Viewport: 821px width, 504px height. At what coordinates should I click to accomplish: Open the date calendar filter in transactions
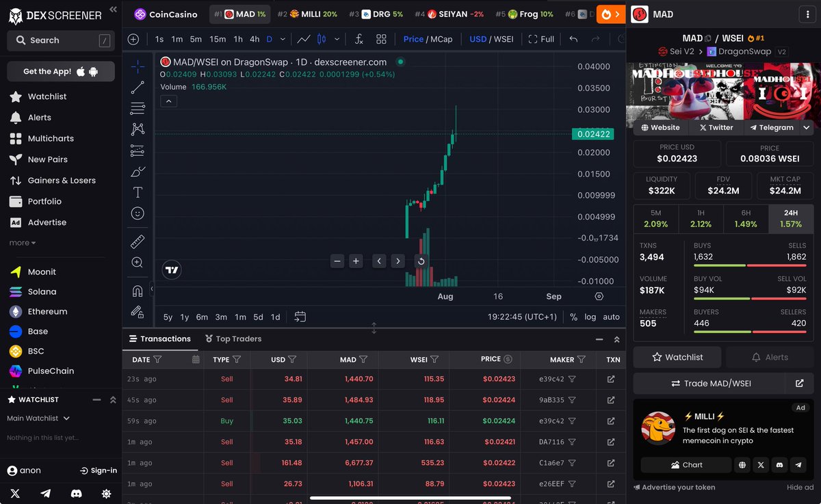tap(196, 359)
